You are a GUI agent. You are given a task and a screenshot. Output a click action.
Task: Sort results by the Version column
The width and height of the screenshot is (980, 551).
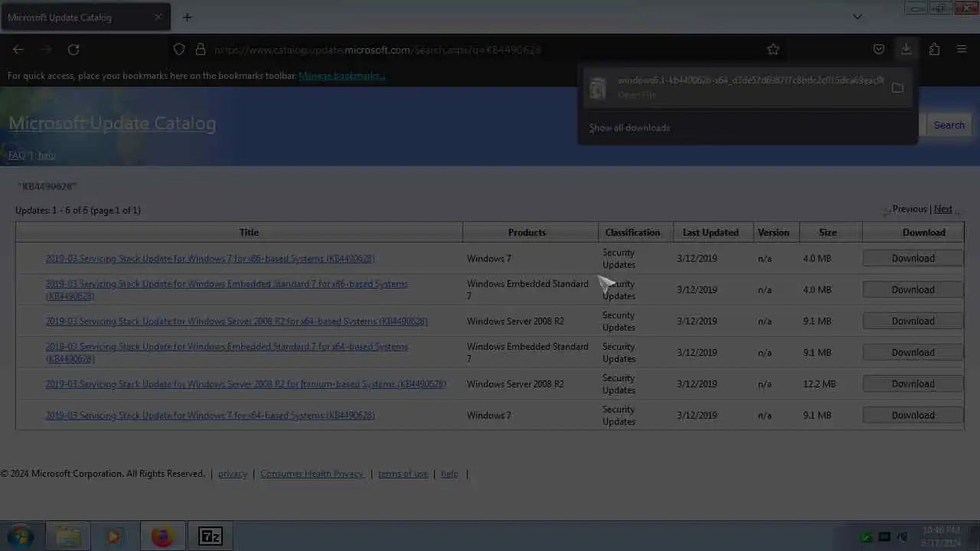773,233
